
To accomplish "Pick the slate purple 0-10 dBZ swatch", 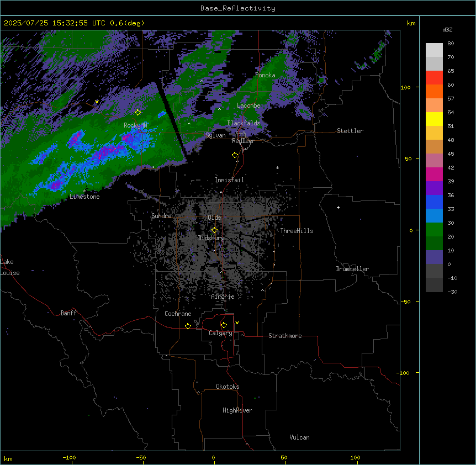I will tap(434, 257).
